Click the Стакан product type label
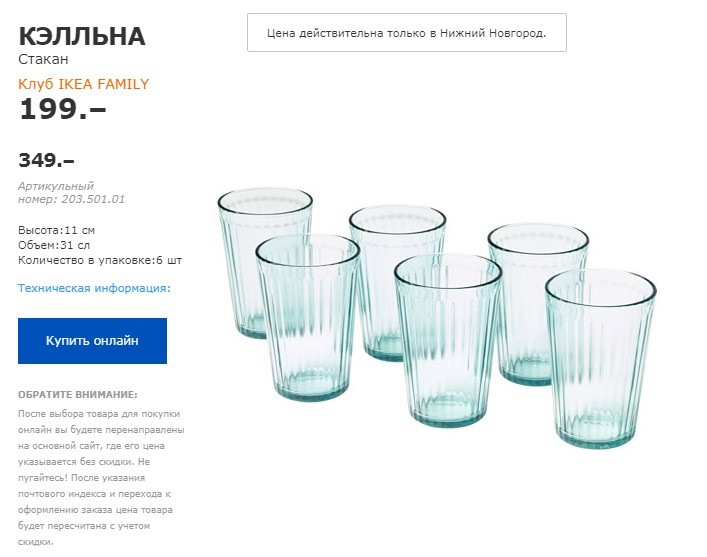This screenshot has height=557, width=707. (x=43, y=59)
